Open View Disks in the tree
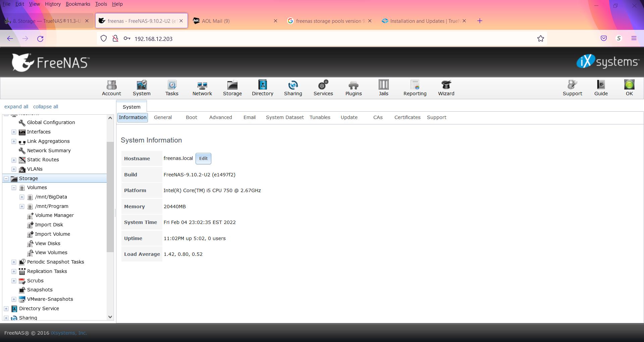 click(x=48, y=243)
